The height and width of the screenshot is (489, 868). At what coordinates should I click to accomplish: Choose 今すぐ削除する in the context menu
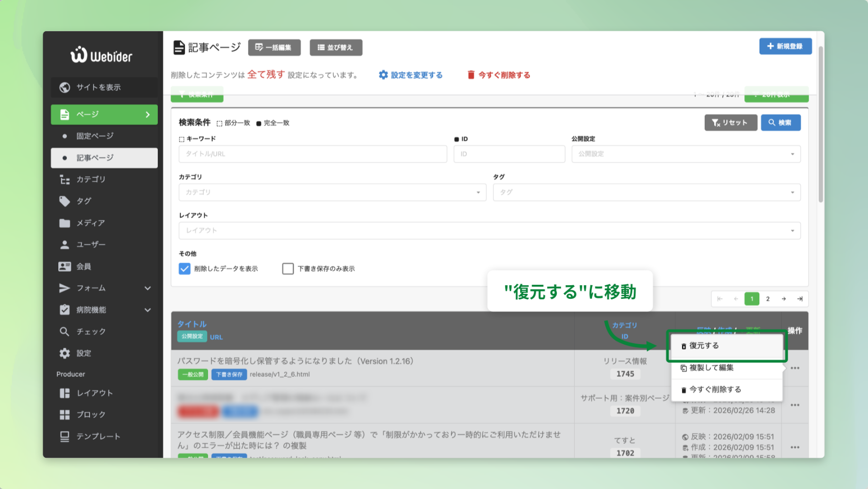727,389
